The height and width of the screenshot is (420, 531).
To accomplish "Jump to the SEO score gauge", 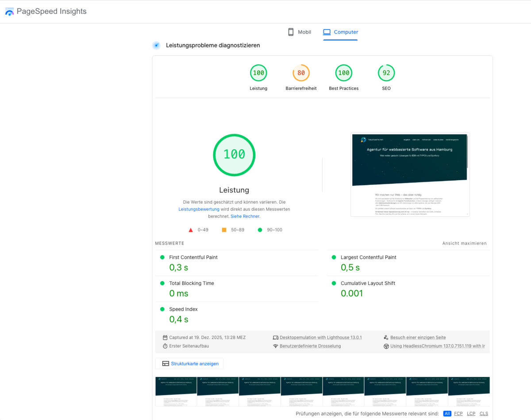I will (386, 73).
